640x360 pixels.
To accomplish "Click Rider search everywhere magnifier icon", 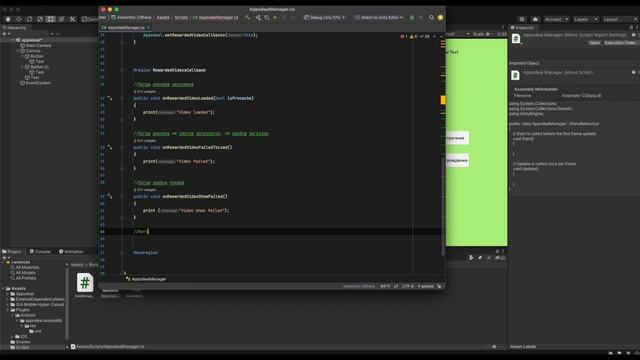I will (x=431, y=18).
